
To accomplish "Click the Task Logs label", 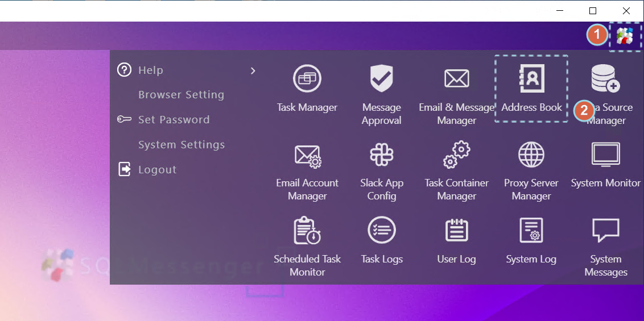I will 382,259.
